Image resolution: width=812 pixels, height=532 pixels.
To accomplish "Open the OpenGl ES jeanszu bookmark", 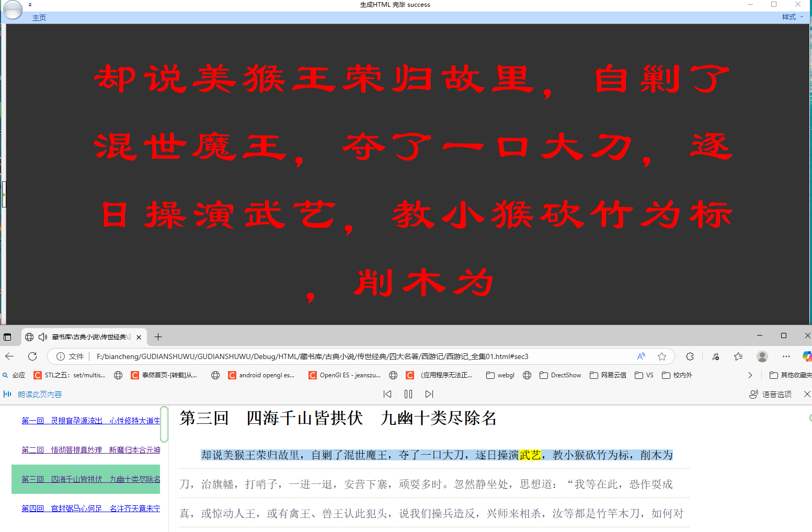I will tap(345, 375).
